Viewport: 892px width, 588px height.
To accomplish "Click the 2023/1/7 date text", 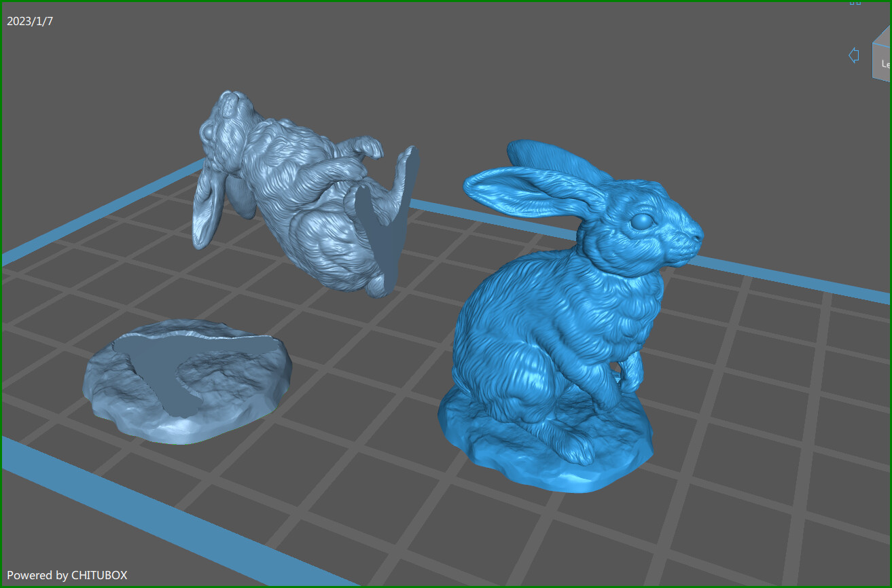I will tap(29, 21).
